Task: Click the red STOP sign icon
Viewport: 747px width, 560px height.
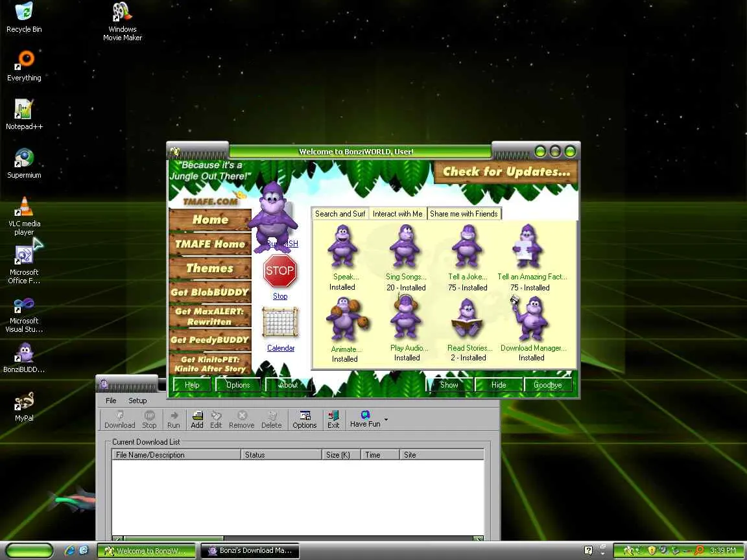Action: pyautogui.click(x=280, y=270)
